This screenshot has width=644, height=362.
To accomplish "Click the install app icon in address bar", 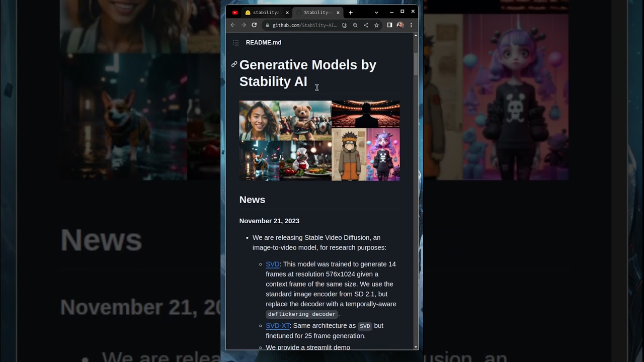I will (345, 25).
